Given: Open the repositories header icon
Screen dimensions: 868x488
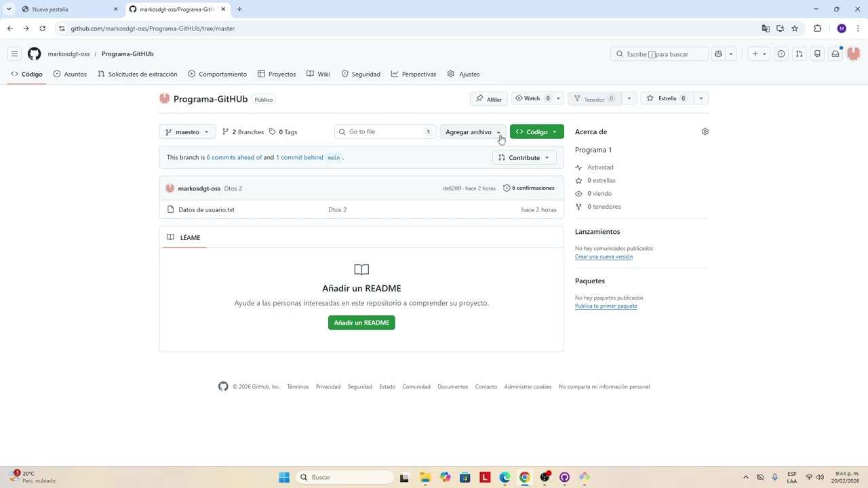Looking at the screenshot, I should (817, 54).
